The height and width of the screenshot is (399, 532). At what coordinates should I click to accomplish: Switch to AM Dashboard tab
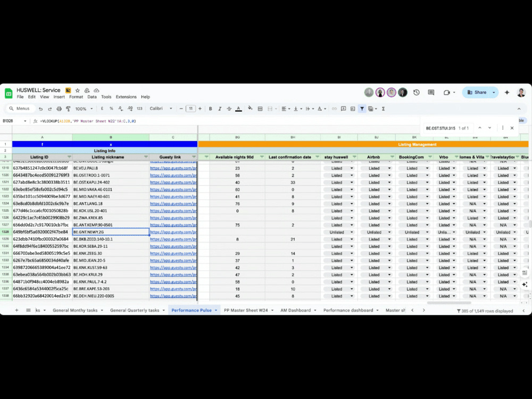(x=295, y=311)
